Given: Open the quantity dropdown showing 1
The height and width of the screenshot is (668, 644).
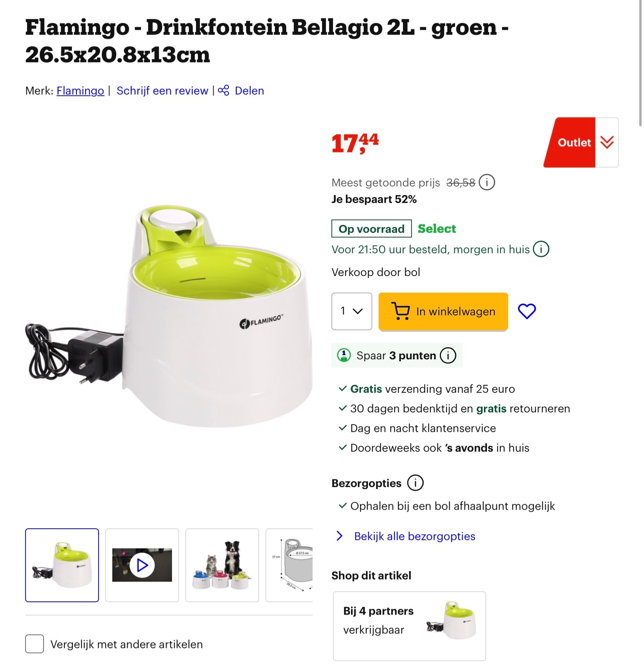Looking at the screenshot, I should pyautogui.click(x=351, y=311).
